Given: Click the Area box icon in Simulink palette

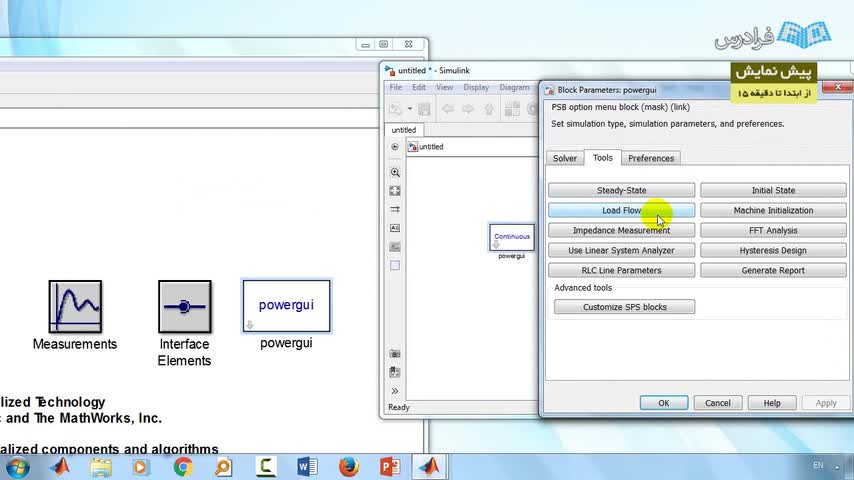Looking at the screenshot, I should 395,265.
